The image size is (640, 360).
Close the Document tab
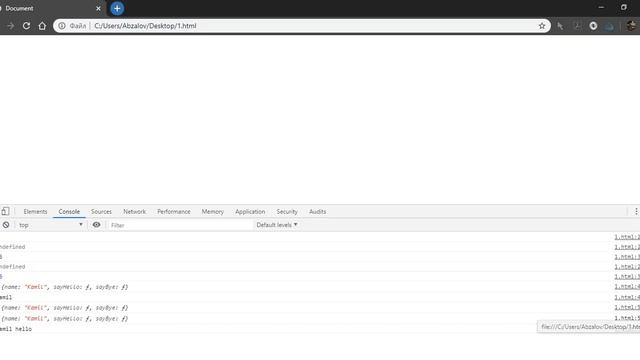98,8
